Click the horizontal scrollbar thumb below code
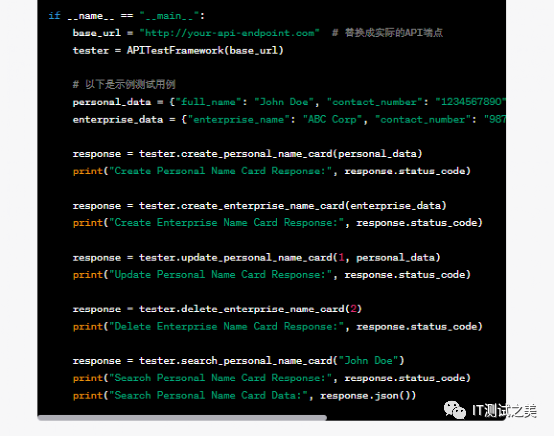Viewport: 554px width, 436px height. tap(182, 418)
